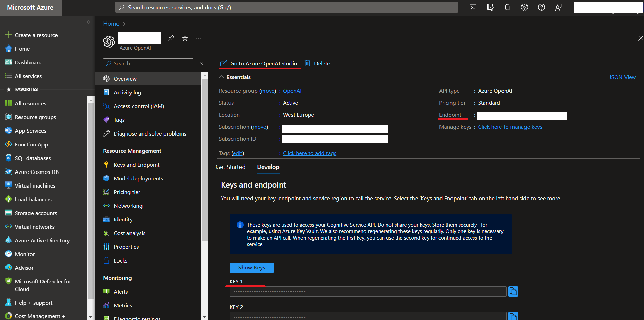Click the Microsoft Defender for Cloud shield icon
Image resolution: width=644 pixels, height=320 pixels.
click(9, 281)
